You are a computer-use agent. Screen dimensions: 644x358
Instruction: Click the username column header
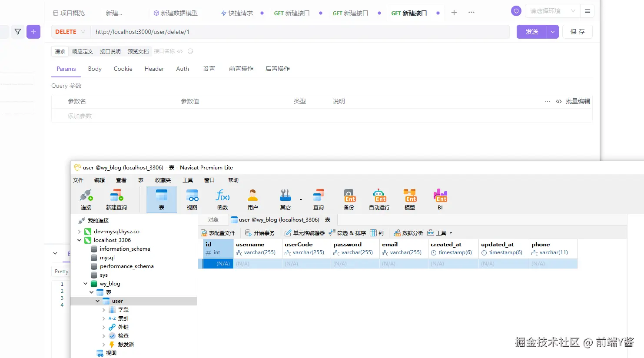[258, 249]
